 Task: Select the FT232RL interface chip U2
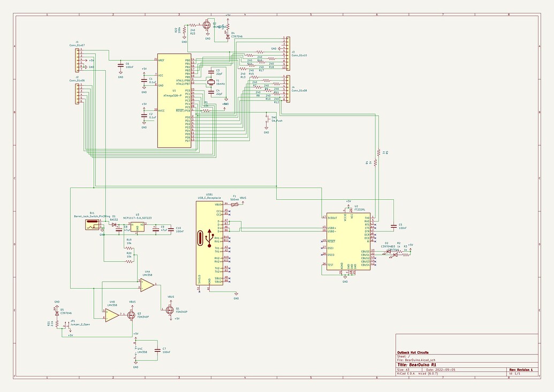point(348,241)
